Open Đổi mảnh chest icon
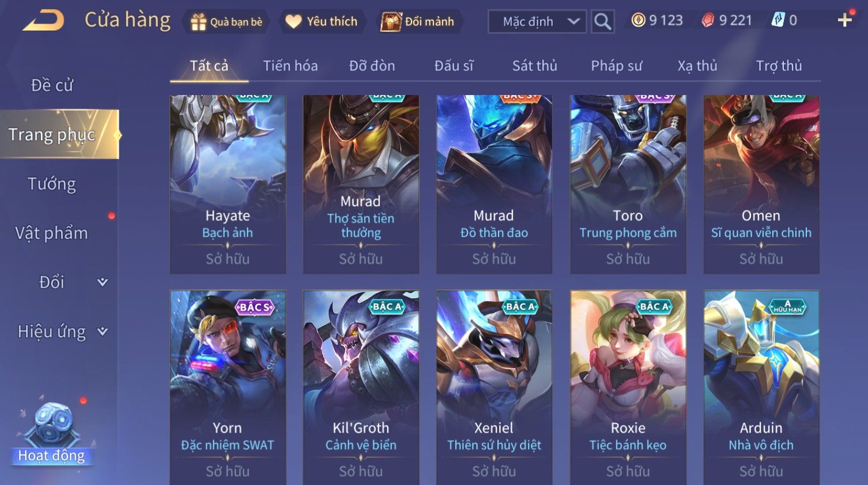868x485 pixels. click(391, 22)
